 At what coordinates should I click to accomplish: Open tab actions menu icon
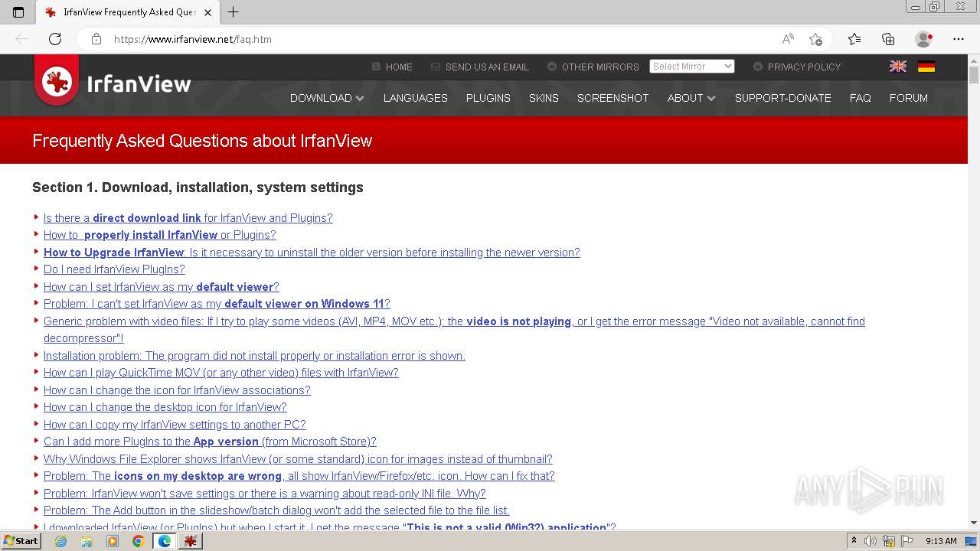tap(18, 12)
